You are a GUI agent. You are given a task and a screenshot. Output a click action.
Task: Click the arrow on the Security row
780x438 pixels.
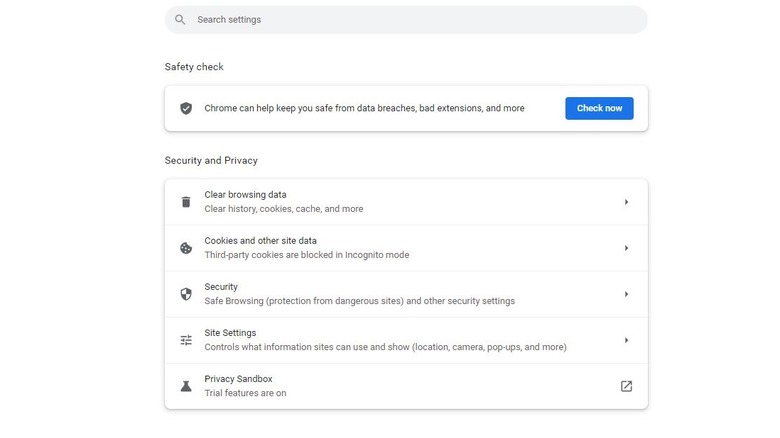pyautogui.click(x=626, y=294)
